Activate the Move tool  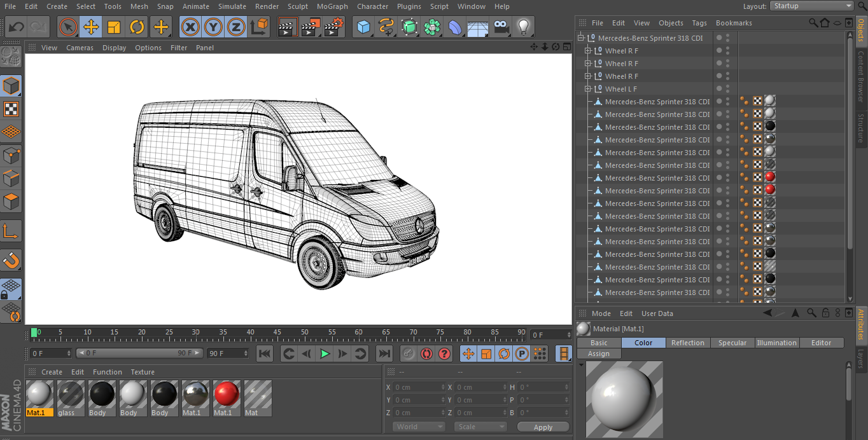tap(91, 27)
